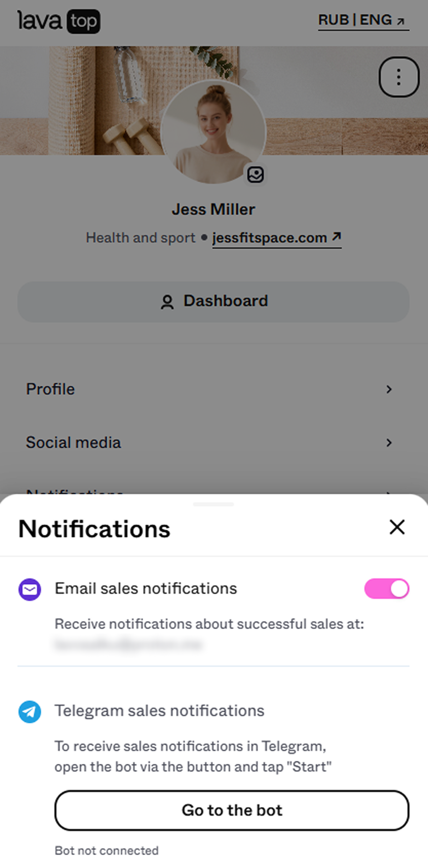Click the change avatar photo icon
The height and width of the screenshot is (868, 428).
tap(255, 175)
